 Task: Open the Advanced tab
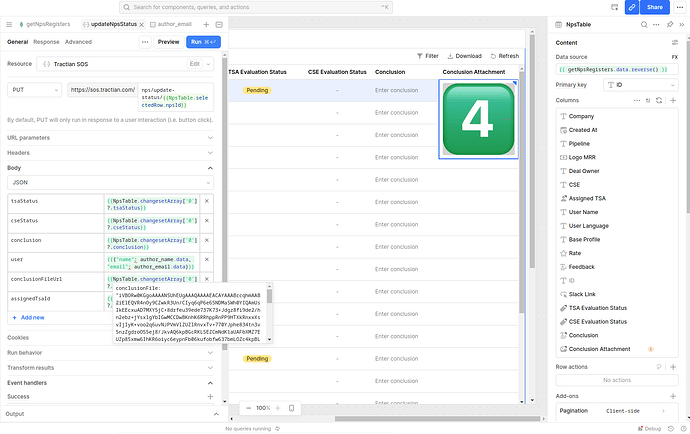78,42
